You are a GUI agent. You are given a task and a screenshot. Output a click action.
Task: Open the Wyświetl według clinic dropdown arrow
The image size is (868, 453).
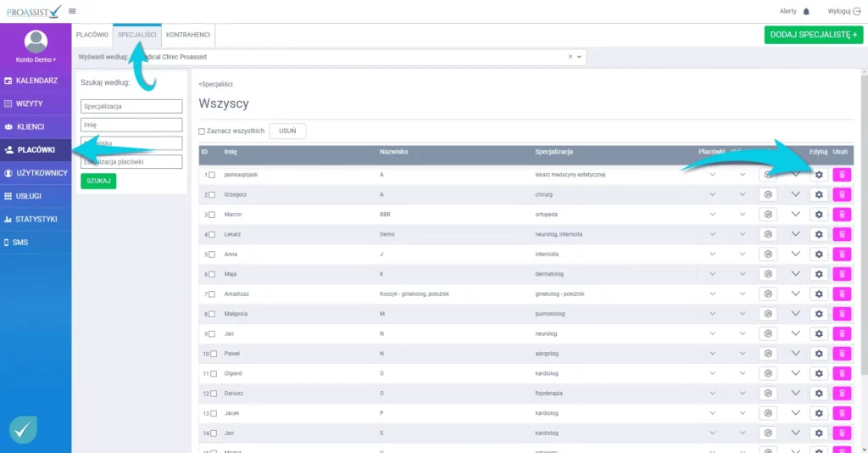[x=580, y=57]
